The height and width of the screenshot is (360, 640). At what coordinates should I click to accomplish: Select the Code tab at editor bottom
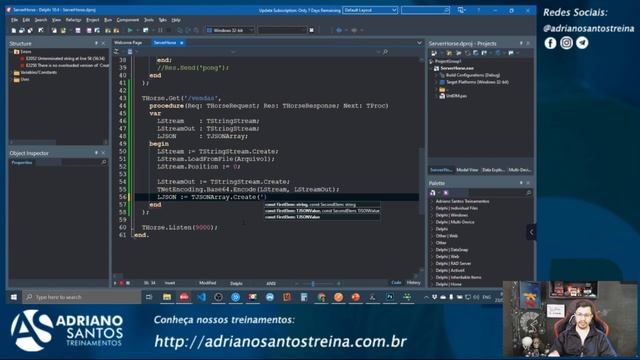tap(396, 282)
